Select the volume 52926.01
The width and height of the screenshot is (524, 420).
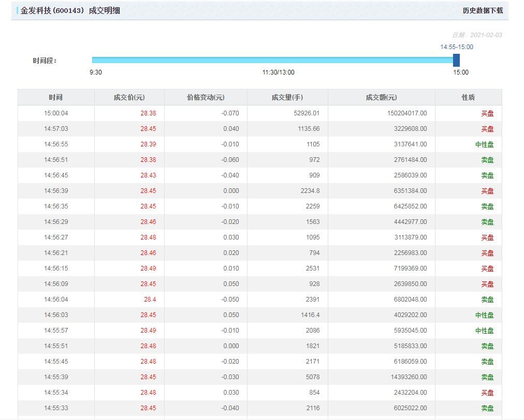(x=307, y=113)
